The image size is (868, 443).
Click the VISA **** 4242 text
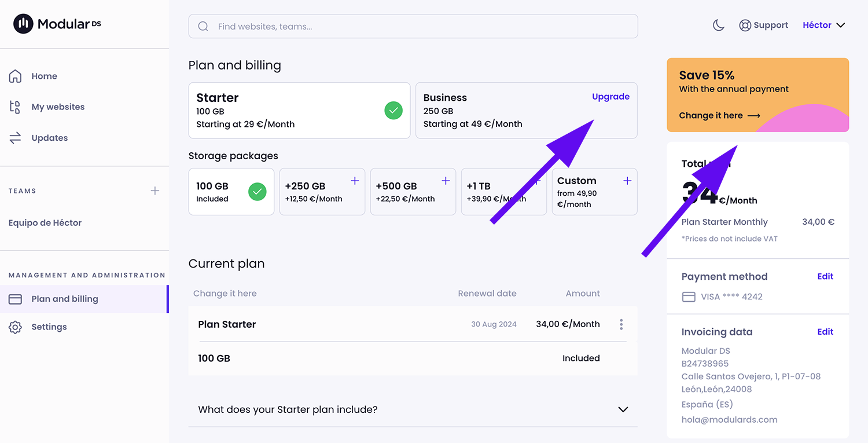click(731, 297)
